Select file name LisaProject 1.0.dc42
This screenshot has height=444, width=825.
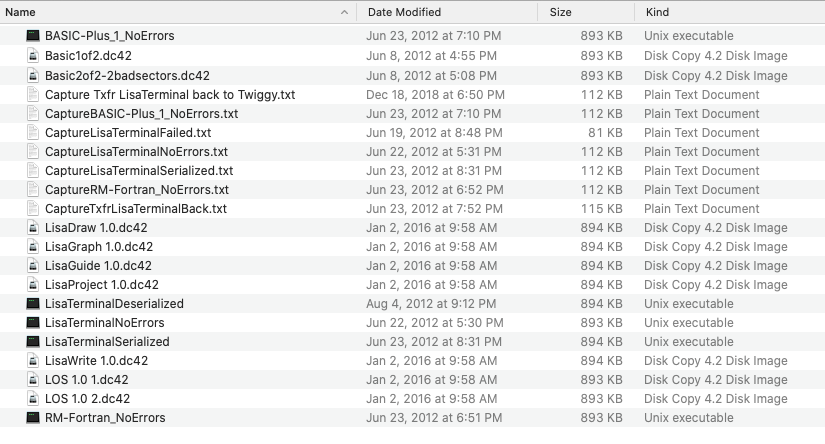[x=102, y=285]
